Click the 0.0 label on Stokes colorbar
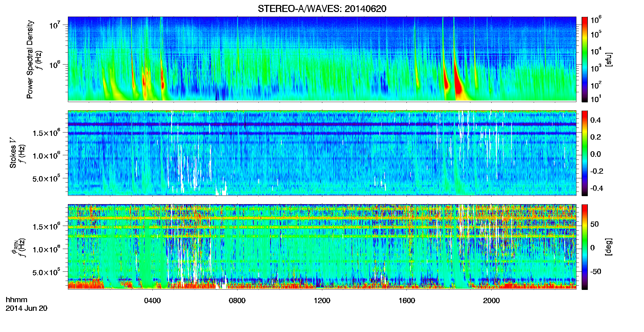The height and width of the screenshot is (332, 644). pos(596,154)
